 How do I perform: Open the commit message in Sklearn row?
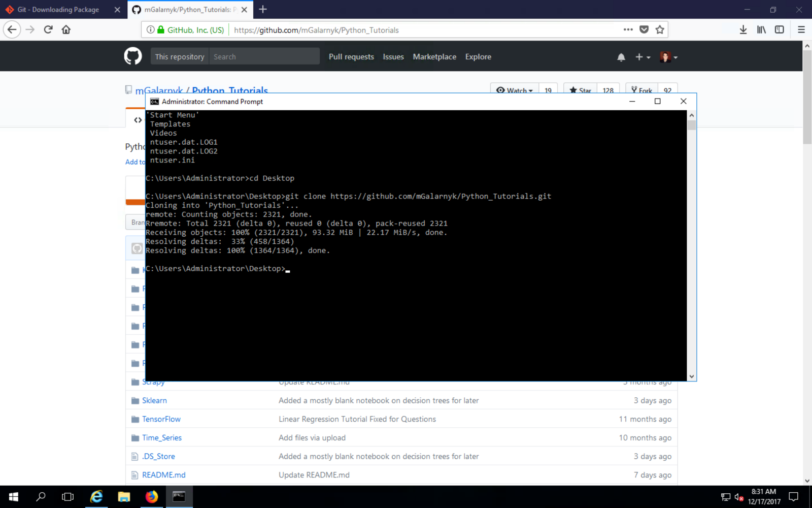tap(379, 400)
